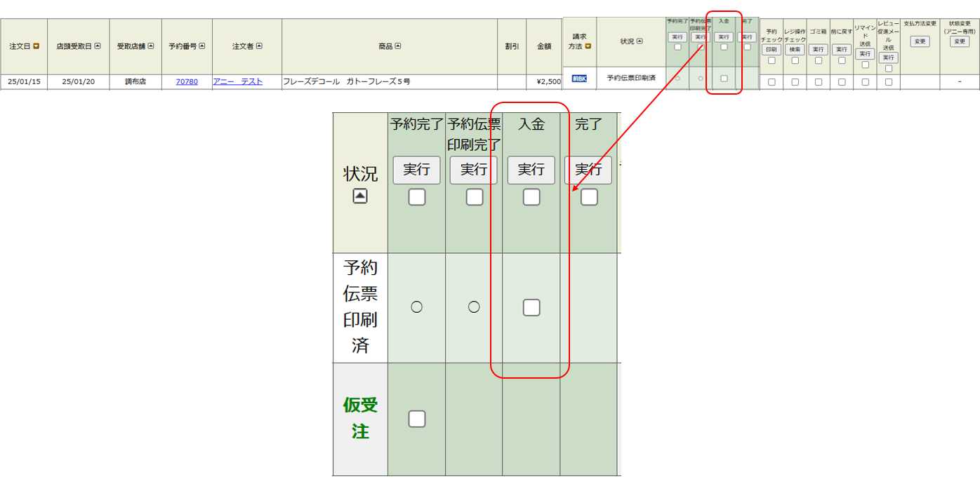Check the order row's ゴミ箱 checkbox
Viewport: 980px width, 479px height.
[818, 82]
